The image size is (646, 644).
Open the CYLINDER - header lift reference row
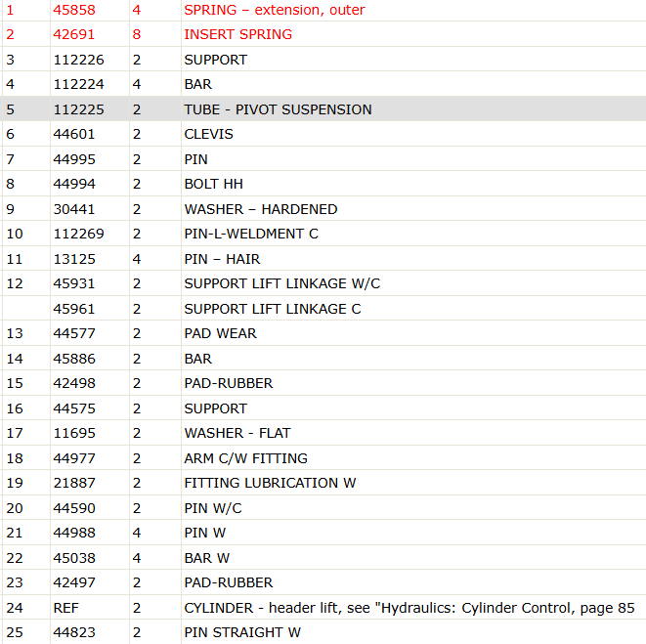click(x=323, y=608)
